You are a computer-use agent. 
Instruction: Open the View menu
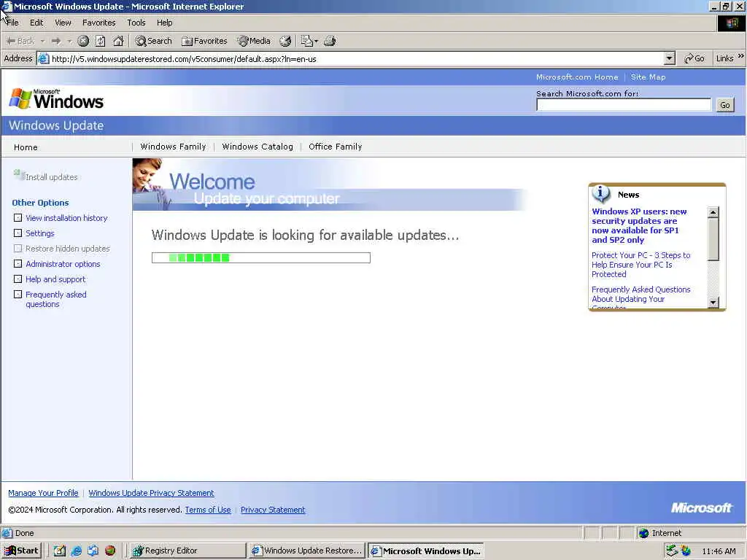(x=63, y=23)
